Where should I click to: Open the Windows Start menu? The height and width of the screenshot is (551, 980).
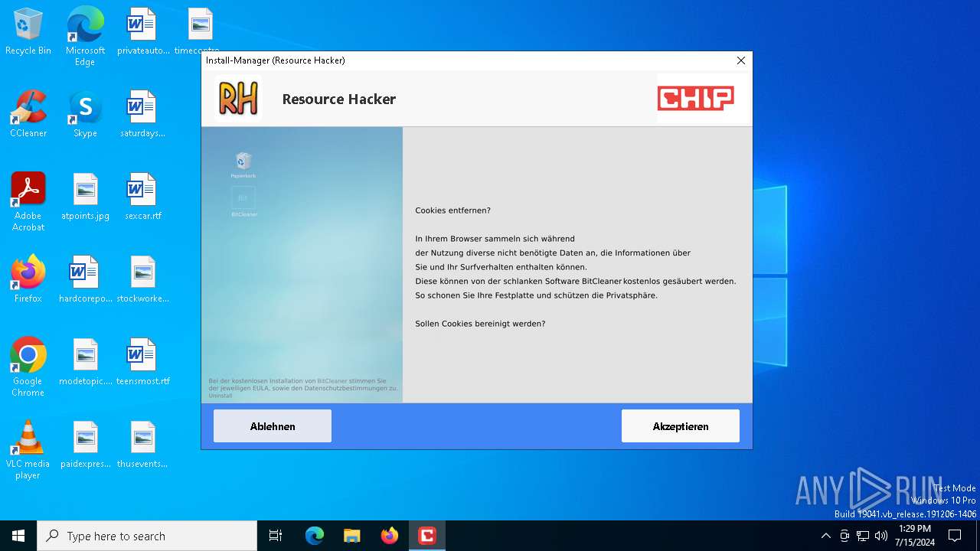pyautogui.click(x=18, y=536)
